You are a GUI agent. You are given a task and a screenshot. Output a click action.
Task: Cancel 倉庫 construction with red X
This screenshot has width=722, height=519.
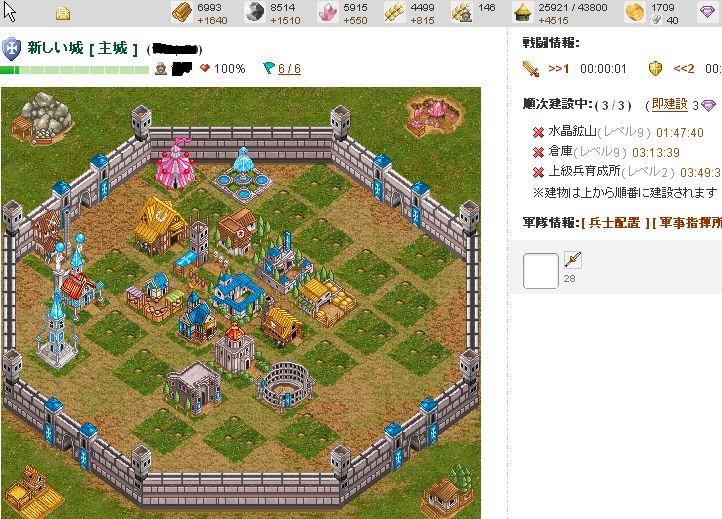[538, 152]
